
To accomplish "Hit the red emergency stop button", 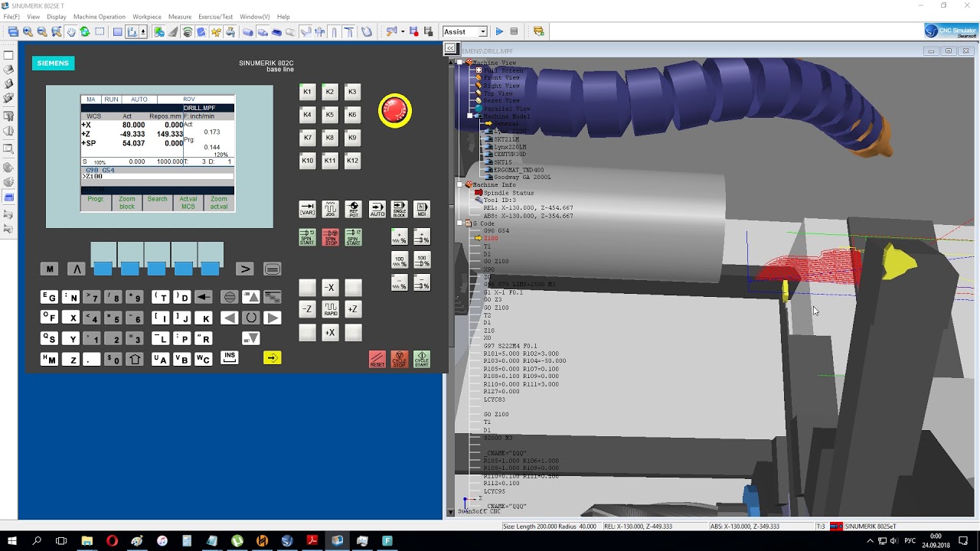I will 395,111.
